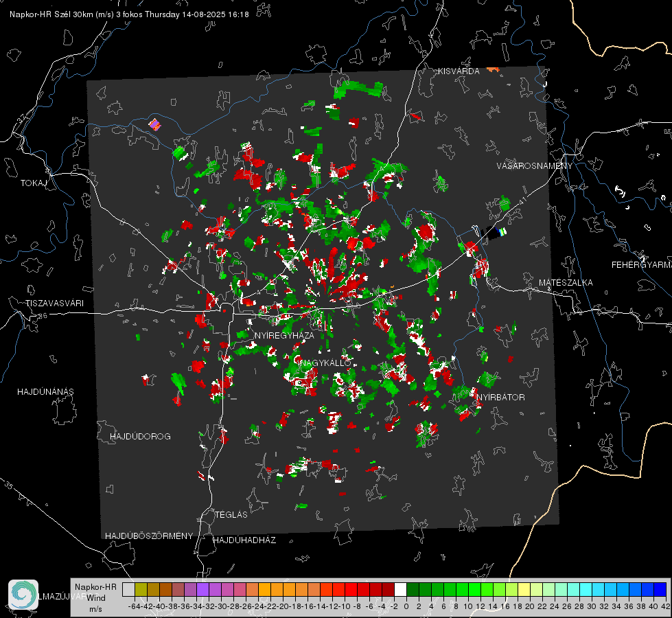Click the olive legend swatch next to gray
The width and height of the screenshot is (672, 618).
click(141, 589)
